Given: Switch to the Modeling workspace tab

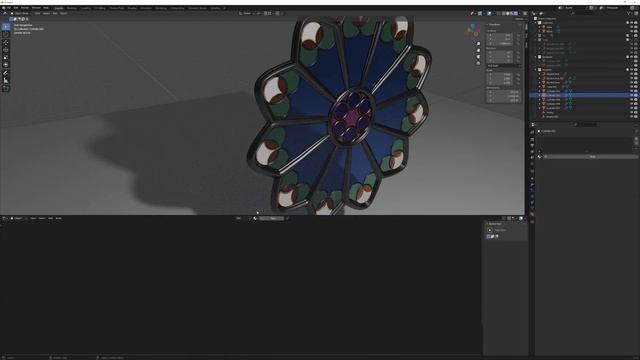Looking at the screenshot, I should coord(72,8).
